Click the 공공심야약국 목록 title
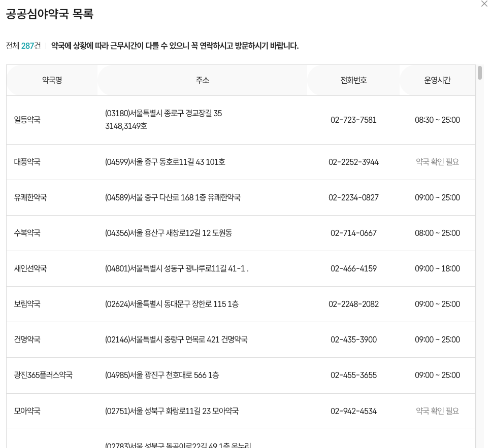The width and height of the screenshot is (491, 448). 49,14
